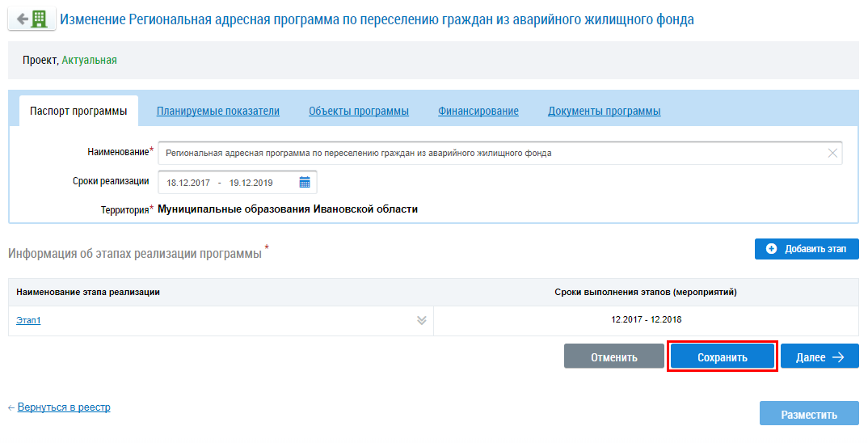Open the Этап1 link
Image resolution: width=868 pixels, height=443 pixels.
tap(28, 320)
